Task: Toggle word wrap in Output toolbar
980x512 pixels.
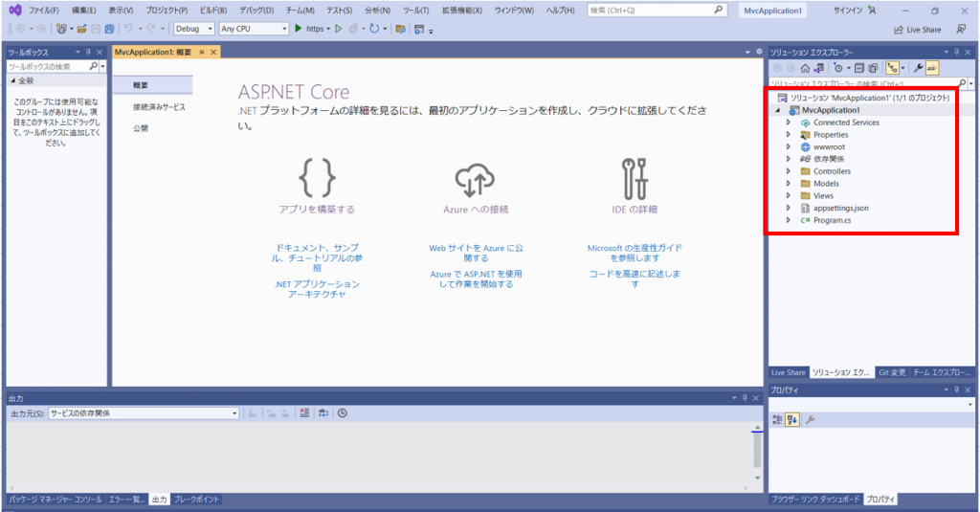Action: tap(323, 413)
